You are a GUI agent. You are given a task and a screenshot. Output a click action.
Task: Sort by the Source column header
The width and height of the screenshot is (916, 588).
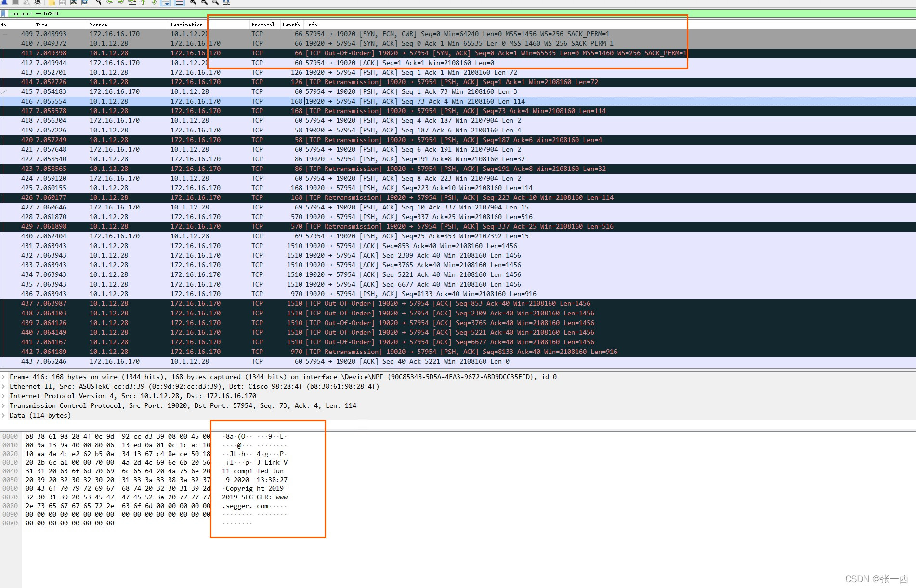128,25
